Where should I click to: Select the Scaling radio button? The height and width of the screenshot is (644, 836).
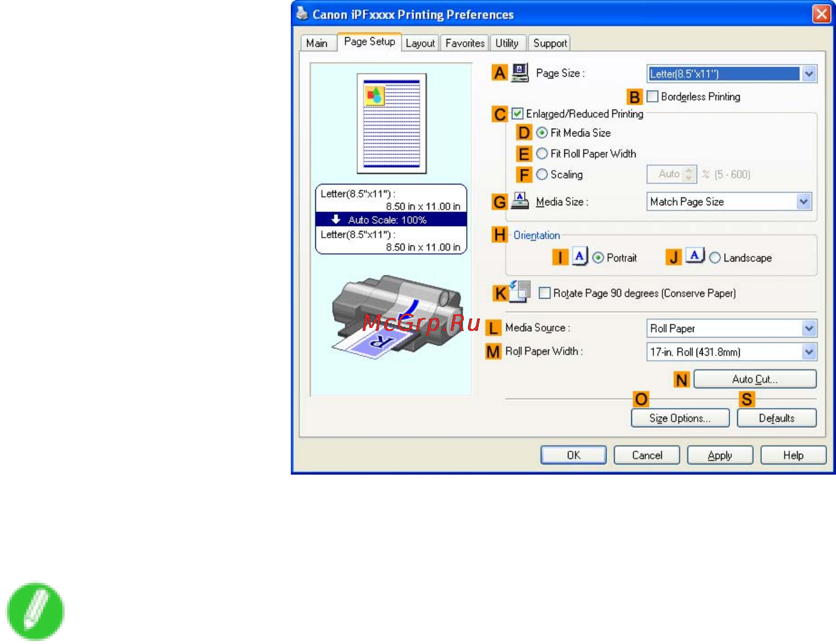coord(542,175)
